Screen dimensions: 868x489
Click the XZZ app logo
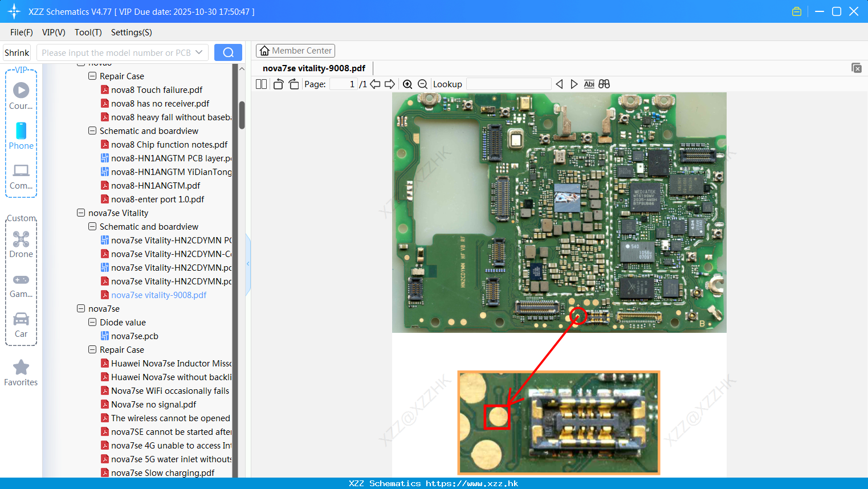click(x=14, y=11)
